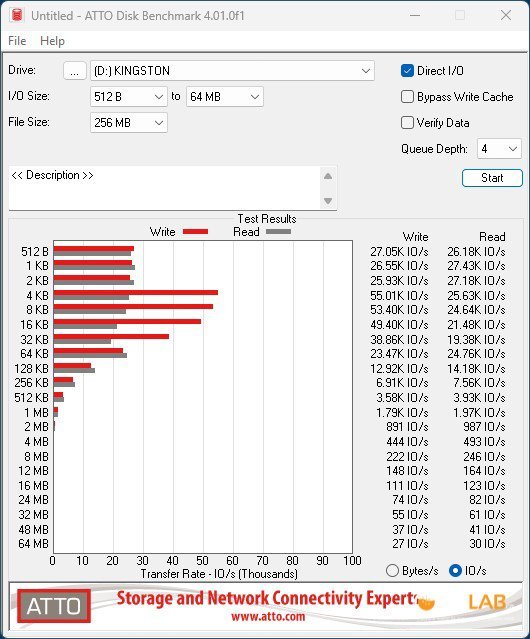
Task: Click the write value "55.01K IO/s"
Action: (x=399, y=295)
